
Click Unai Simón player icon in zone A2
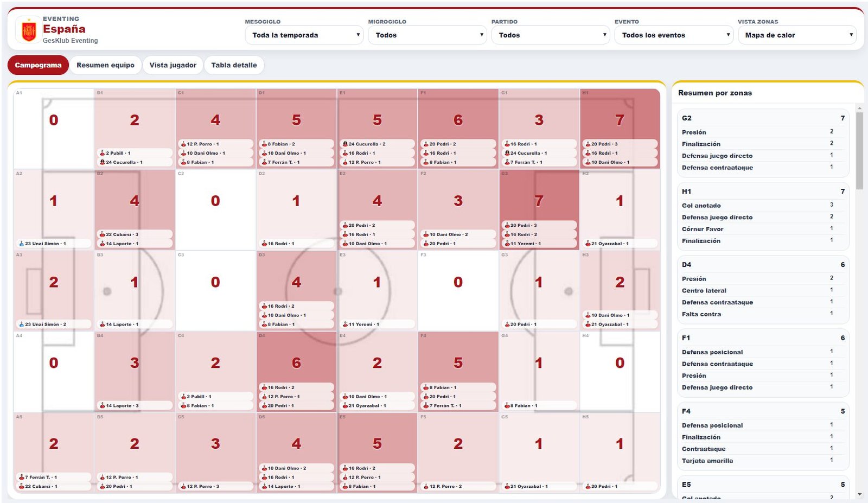click(x=22, y=244)
